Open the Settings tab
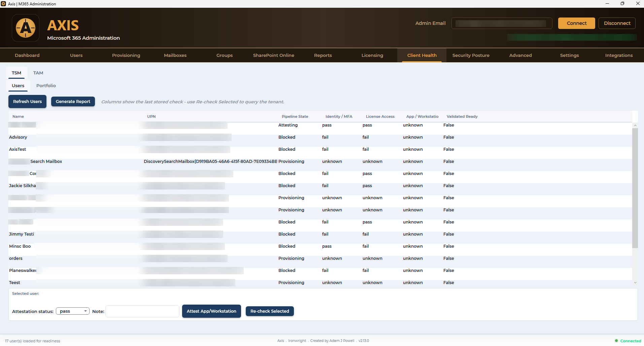644x346 pixels. (570, 55)
